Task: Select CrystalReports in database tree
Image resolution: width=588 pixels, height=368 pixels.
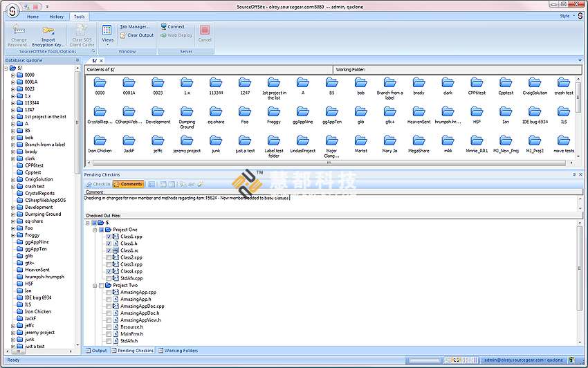Action: coord(39,193)
